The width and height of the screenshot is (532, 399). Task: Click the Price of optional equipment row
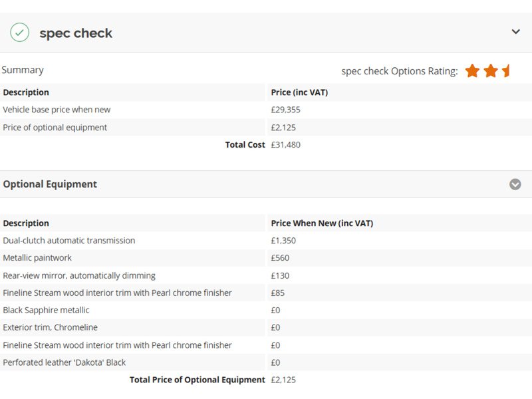pyautogui.click(x=266, y=127)
